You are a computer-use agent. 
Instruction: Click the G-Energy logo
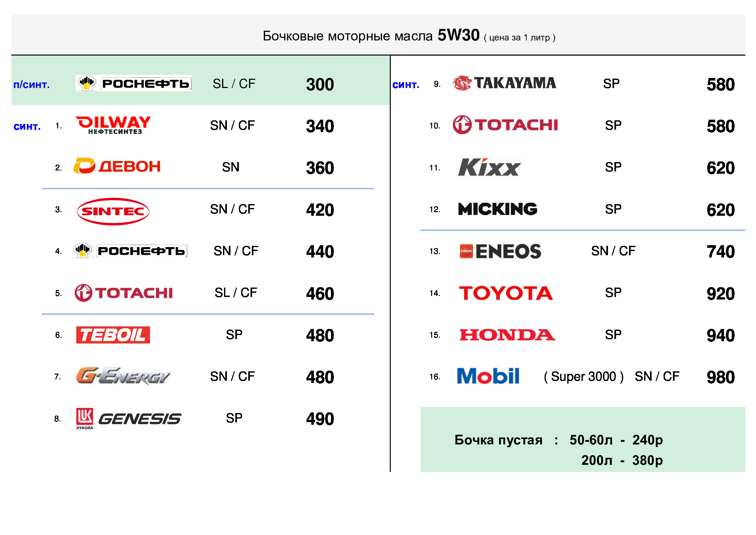(123, 376)
